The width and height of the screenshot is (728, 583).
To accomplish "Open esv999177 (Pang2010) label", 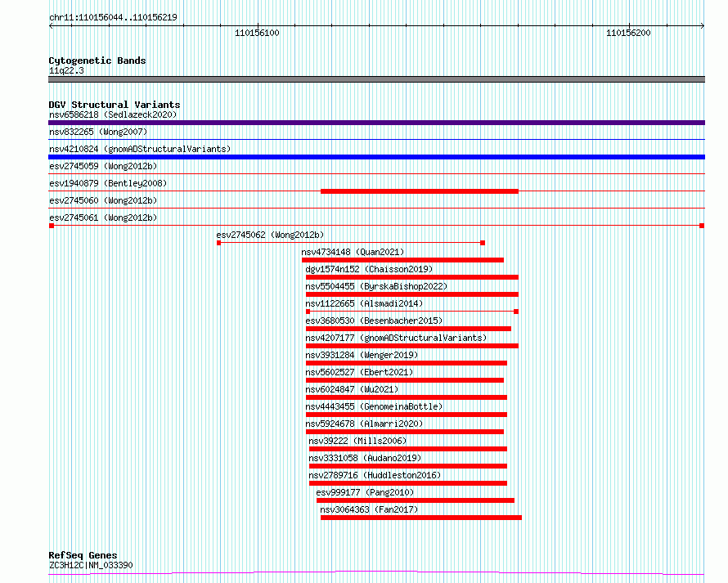I will click(x=365, y=492).
